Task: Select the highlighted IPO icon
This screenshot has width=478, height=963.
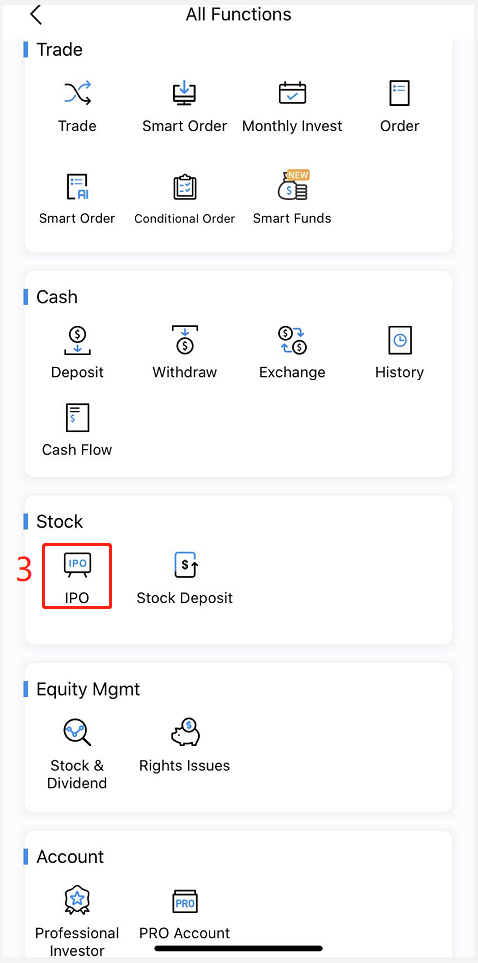Action: (77, 565)
